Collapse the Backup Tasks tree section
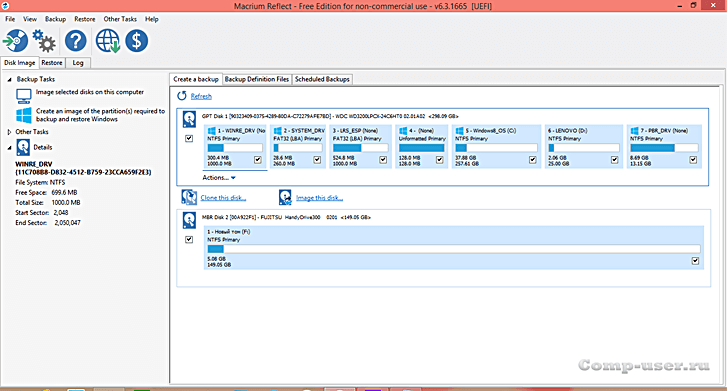This screenshot has width=728, height=391. click(x=9, y=79)
